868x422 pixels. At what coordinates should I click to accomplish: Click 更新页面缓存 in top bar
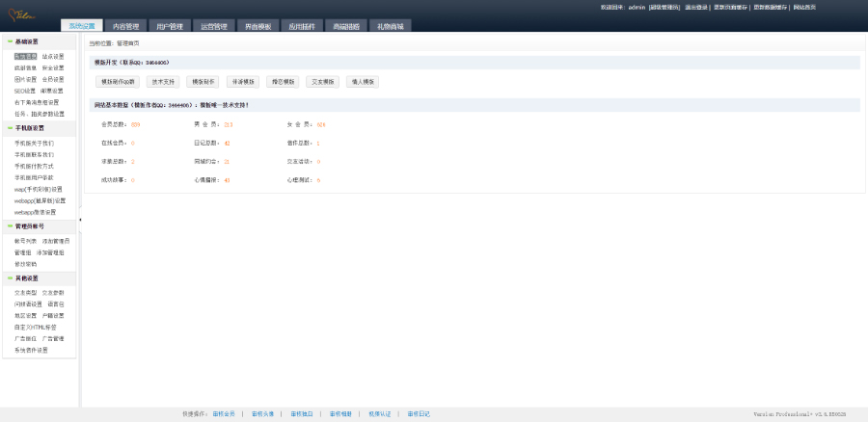[x=730, y=7]
